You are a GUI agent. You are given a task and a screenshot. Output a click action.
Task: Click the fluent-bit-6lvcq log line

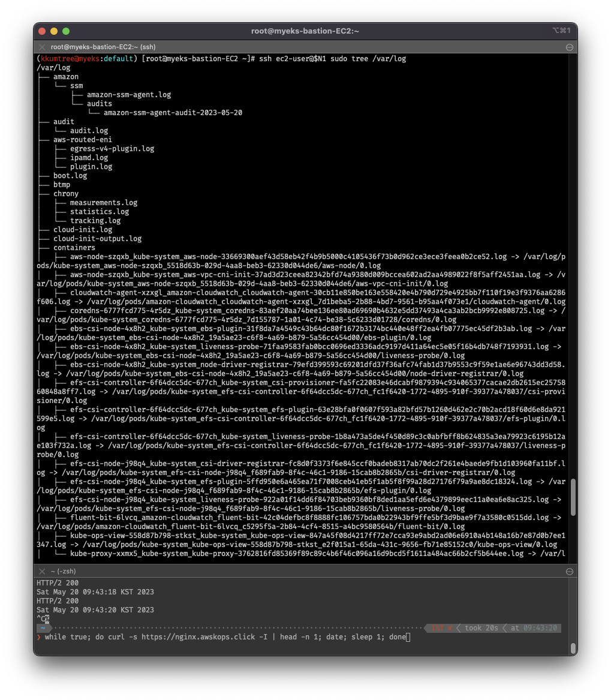point(299,522)
